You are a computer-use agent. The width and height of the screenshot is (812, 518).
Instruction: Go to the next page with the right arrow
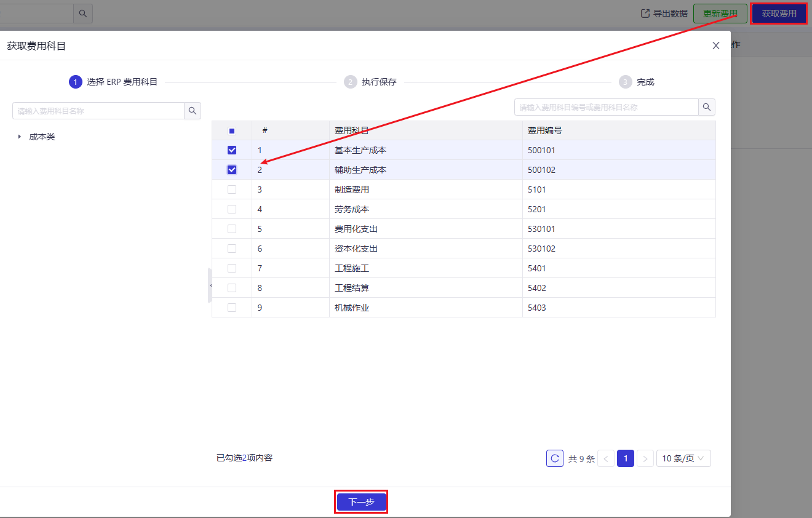(645, 458)
